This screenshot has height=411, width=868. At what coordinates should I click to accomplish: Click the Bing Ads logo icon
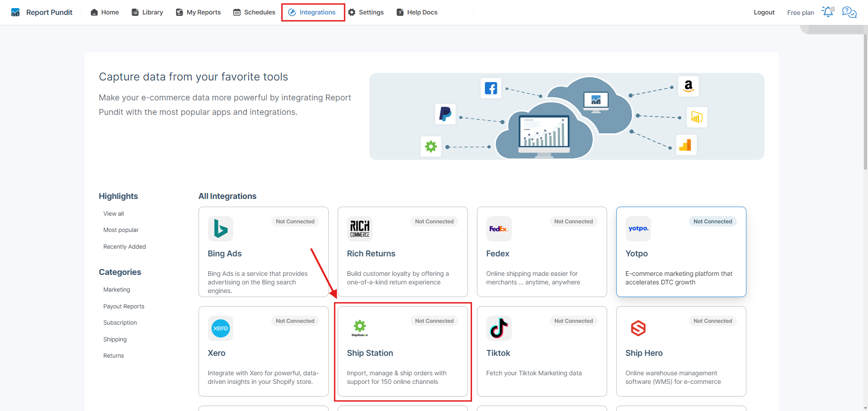[221, 228]
